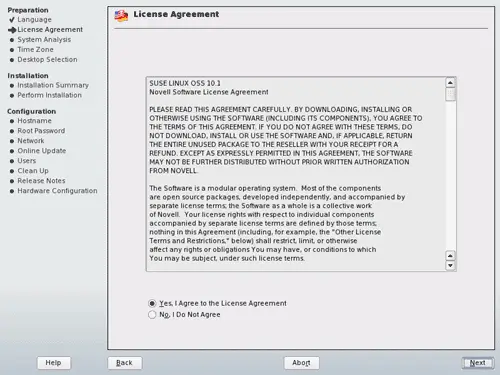The width and height of the screenshot is (500, 375).
Task: Click the bottom scroll-down arrow of license text
Action: pyautogui.click(x=450, y=265)
